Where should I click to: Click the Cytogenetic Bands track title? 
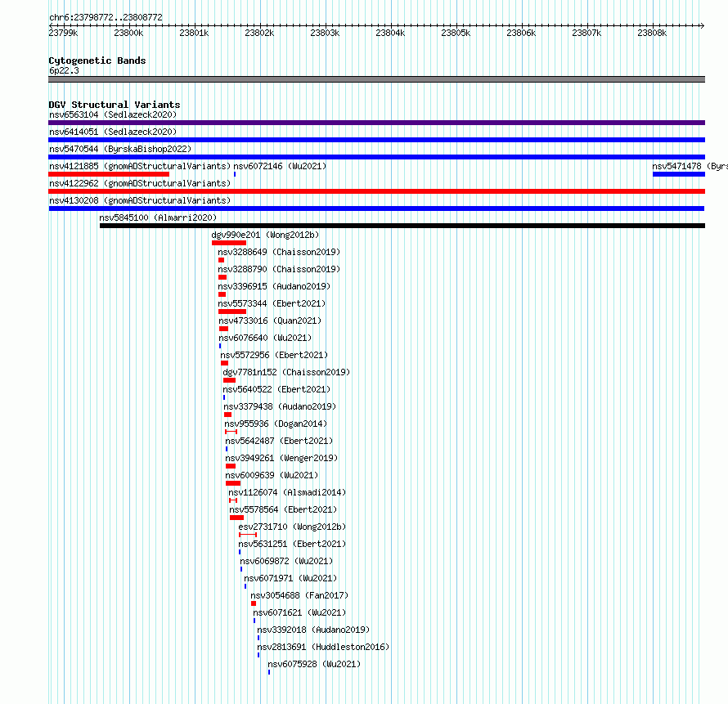click(x=97, y=61)
